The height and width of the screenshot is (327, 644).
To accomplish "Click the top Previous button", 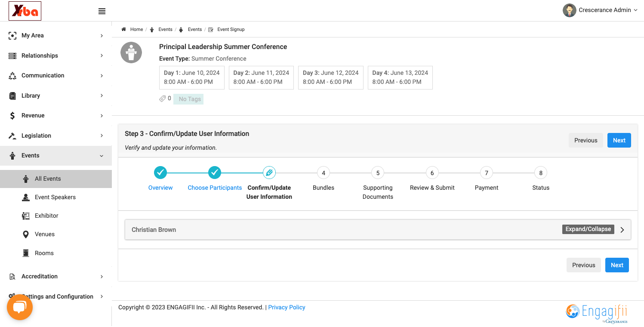I will (586, 140).
